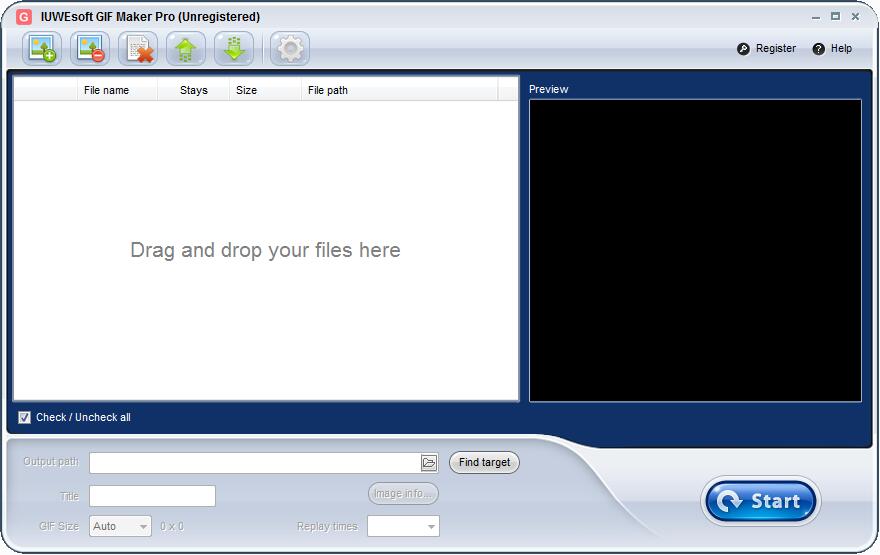
Task: Open the GIF Size Auto dropdown
Action: point(120,526)
